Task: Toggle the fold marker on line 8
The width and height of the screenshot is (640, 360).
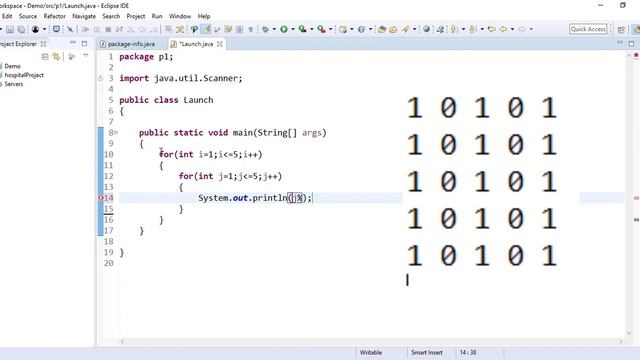Action: tap(116, 132)
